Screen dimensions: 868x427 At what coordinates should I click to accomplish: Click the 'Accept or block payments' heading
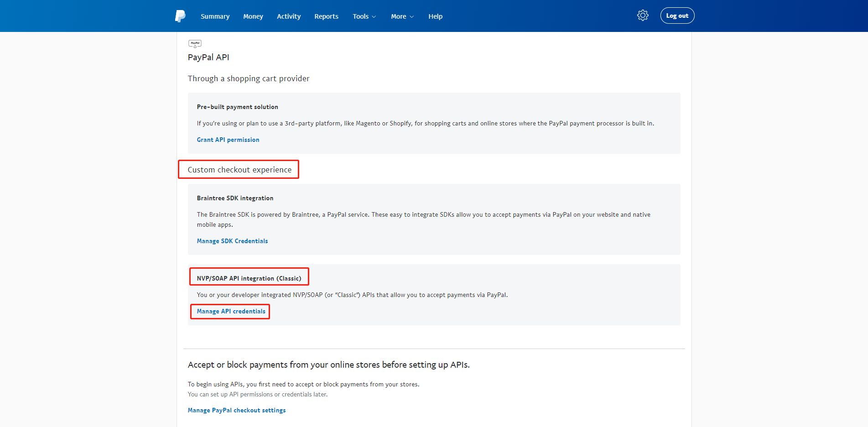point(328,365)
